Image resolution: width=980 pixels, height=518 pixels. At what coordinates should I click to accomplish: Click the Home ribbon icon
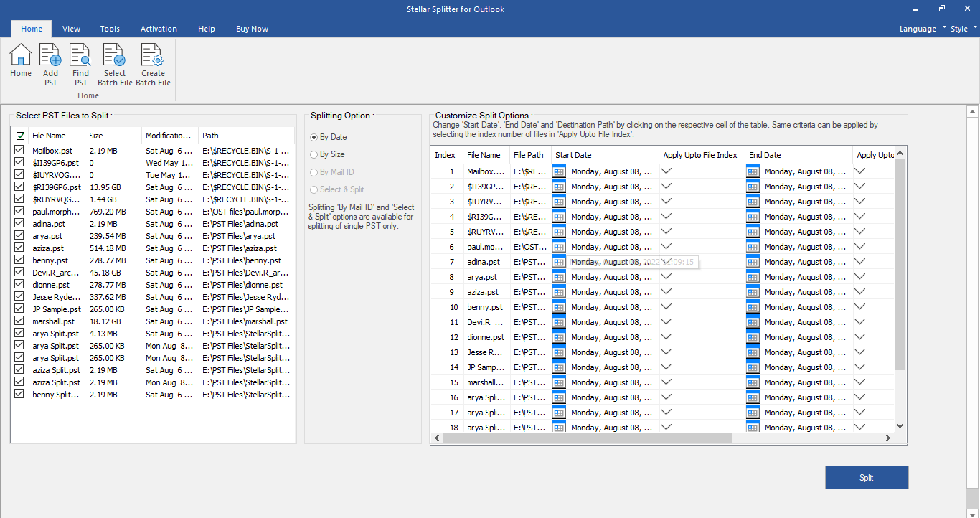tap(21, 60)
